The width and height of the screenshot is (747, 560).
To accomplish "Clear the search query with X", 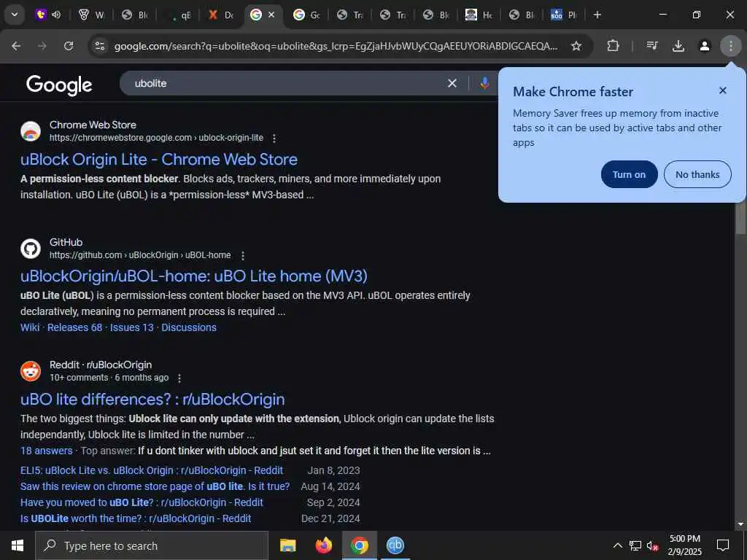I will click(x=452, y=83).
